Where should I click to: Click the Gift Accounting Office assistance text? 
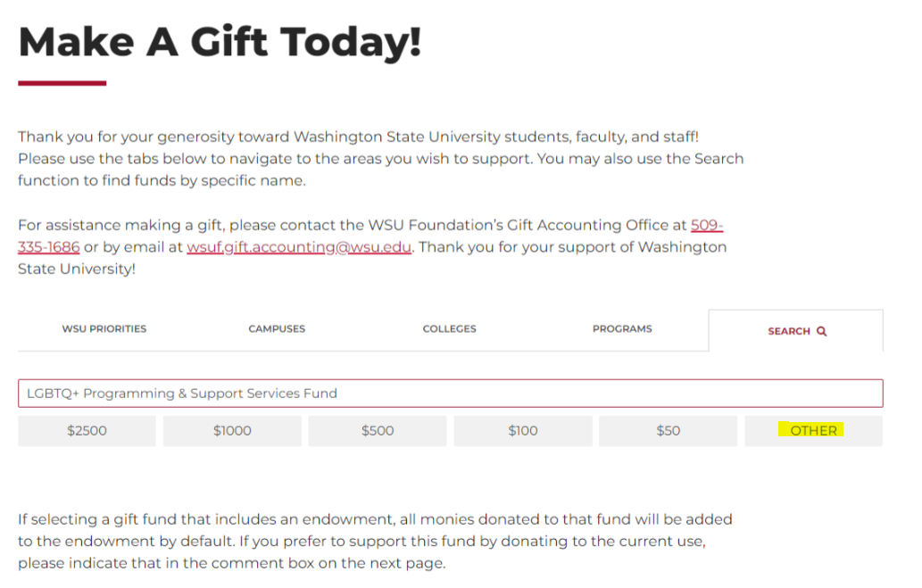click(372, 247)
